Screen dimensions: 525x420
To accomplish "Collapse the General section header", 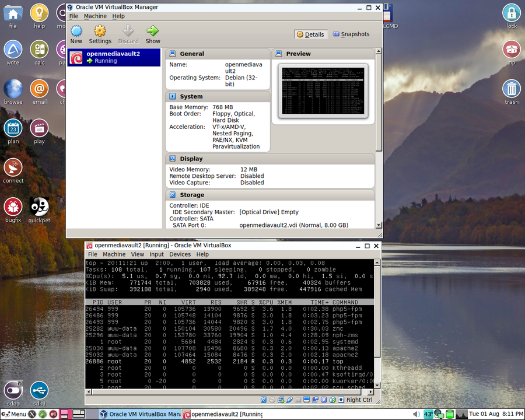I will point(218,54).
